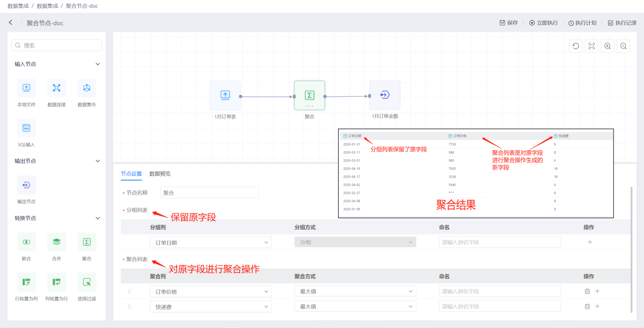Click the node search field
Screen dimensions: 644x328
57,45
